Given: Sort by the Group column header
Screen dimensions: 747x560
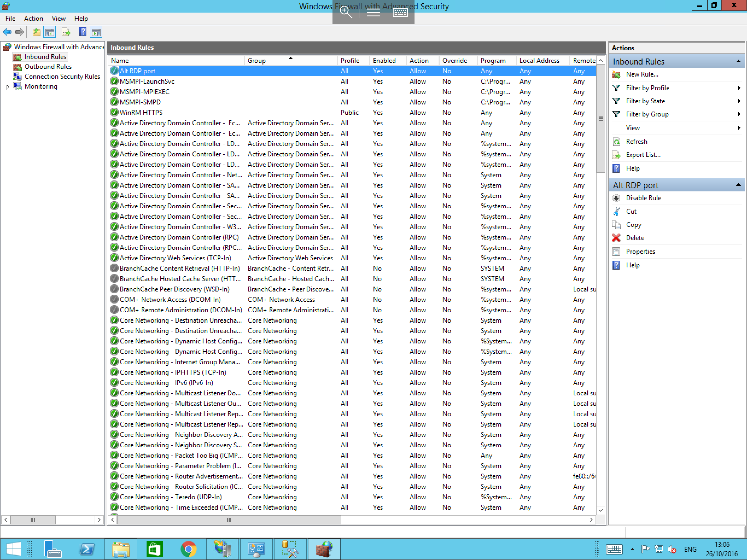Looking at the screenshot, I should 291,61.
